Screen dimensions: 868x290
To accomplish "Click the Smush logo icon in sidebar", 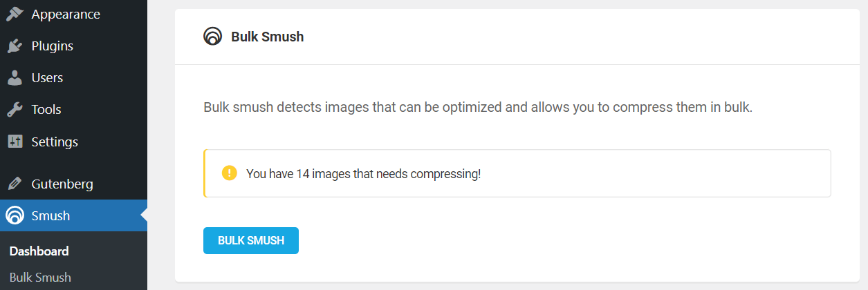I will point(15,216).
